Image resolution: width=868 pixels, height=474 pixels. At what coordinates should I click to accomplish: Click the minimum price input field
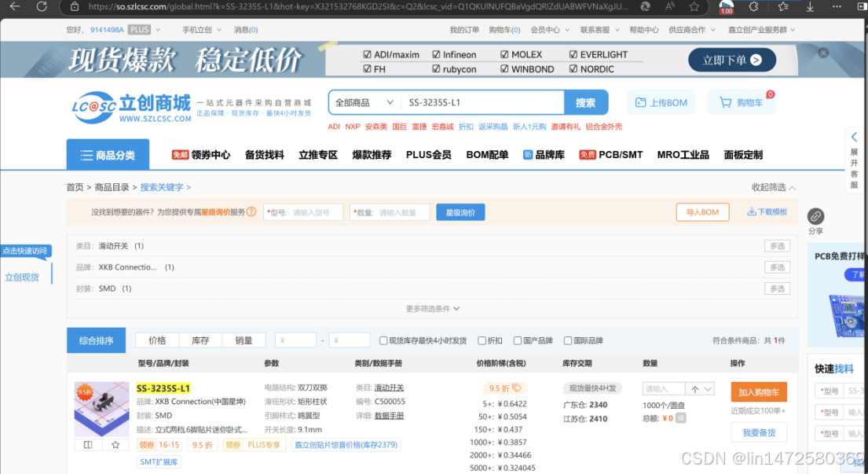tap(295, 340)
